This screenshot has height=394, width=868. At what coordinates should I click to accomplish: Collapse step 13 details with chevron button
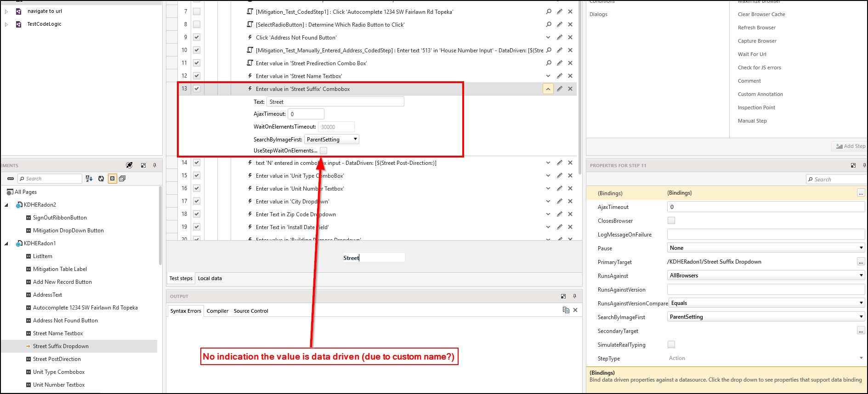pyautogui.click(x=548, y=89)
